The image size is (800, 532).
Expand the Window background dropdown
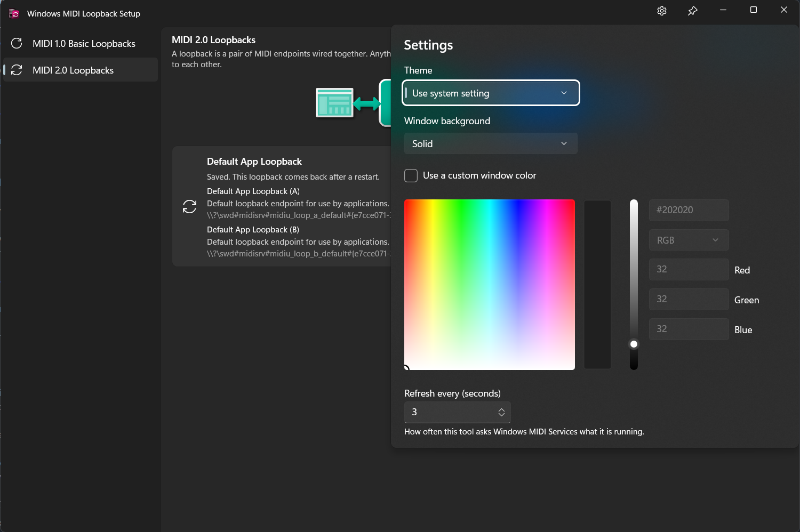click(x=491, y=143)
